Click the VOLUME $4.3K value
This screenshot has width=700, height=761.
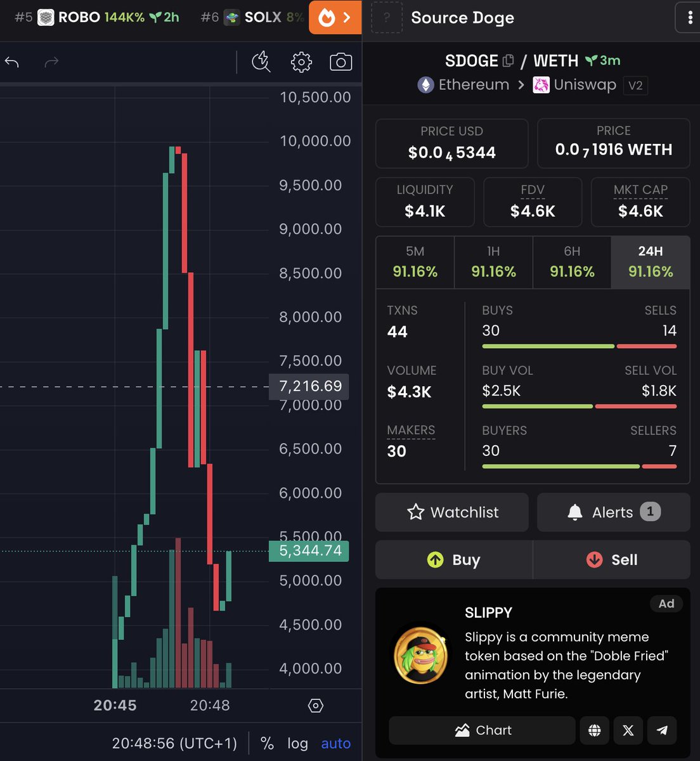[409, 392]
